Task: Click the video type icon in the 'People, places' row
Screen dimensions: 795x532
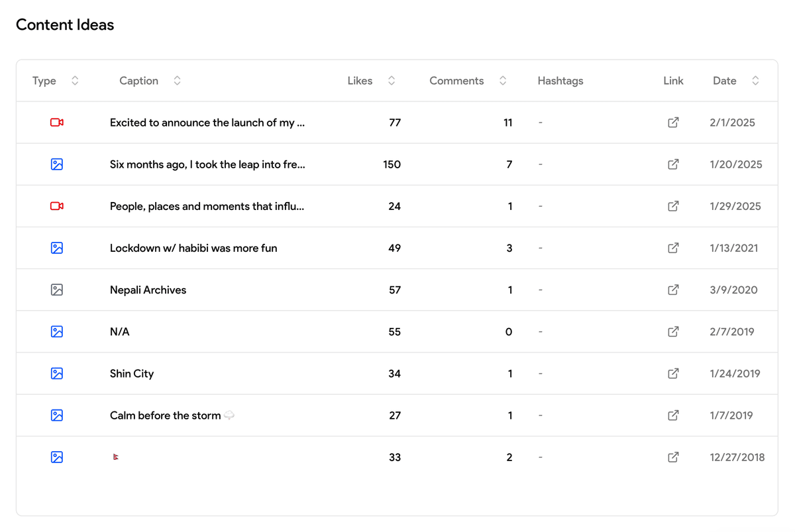Action: (56, 206)
